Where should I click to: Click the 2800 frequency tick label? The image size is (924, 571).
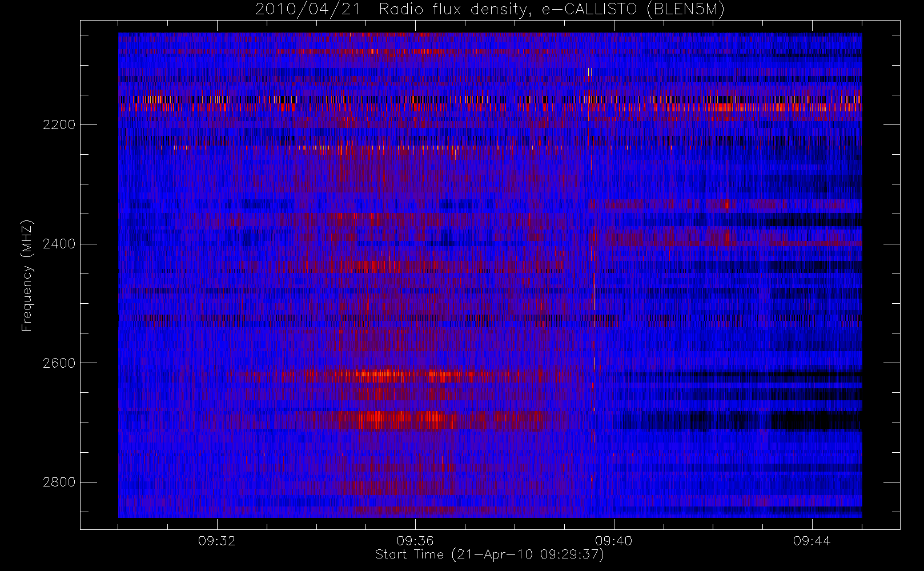point(59,482)
